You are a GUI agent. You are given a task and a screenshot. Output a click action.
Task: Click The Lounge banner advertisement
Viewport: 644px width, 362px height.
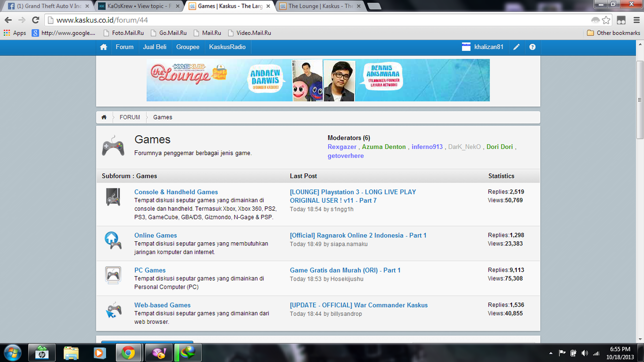point(318,80)
